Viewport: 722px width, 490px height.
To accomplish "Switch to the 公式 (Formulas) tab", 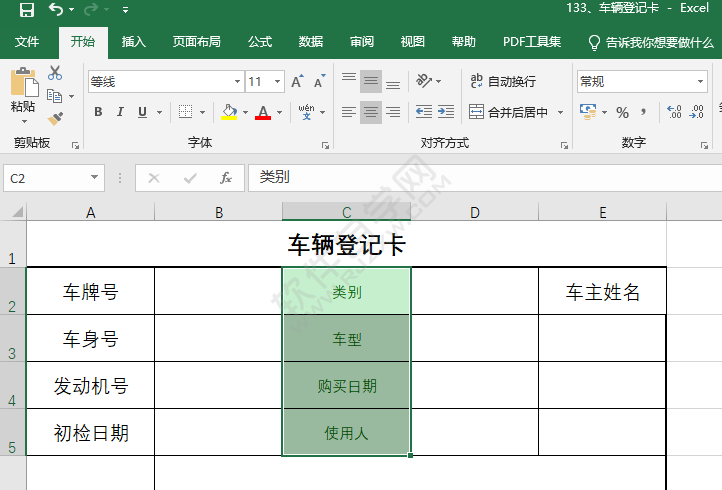I will pos(260,42).
